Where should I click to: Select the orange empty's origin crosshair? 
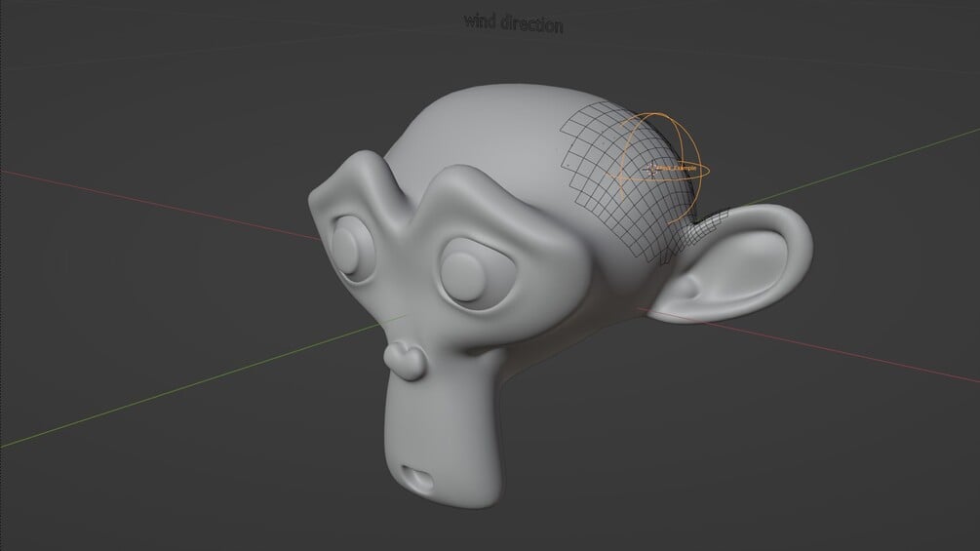(x=652, y=169)
